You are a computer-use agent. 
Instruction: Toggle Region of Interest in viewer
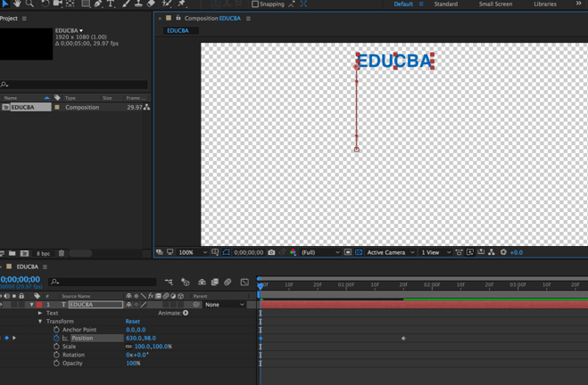[x=348, y=252]
